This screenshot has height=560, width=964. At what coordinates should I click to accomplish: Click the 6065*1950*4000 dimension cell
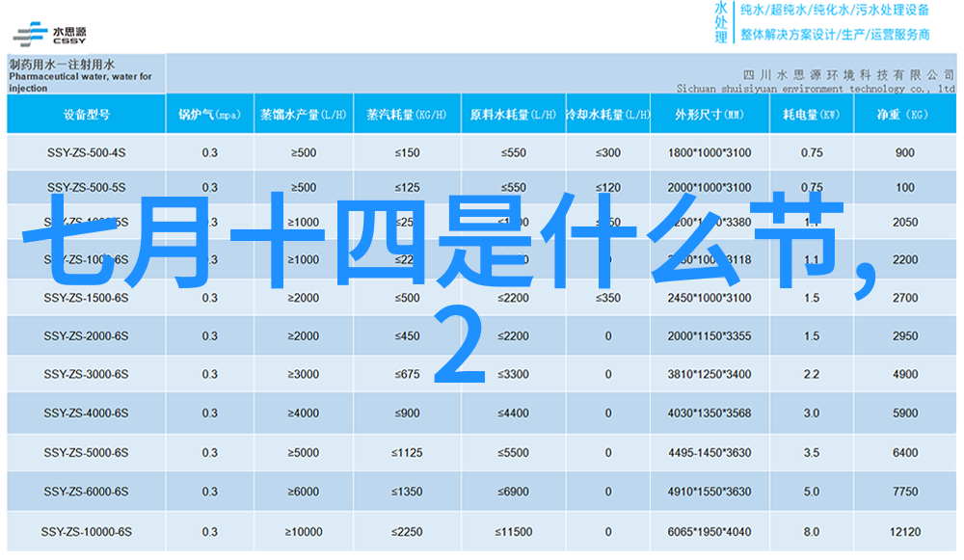point(709,532)
